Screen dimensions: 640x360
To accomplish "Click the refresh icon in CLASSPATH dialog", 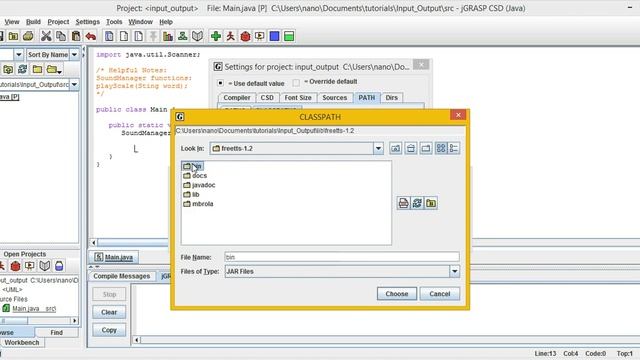I will coord(417,203).
